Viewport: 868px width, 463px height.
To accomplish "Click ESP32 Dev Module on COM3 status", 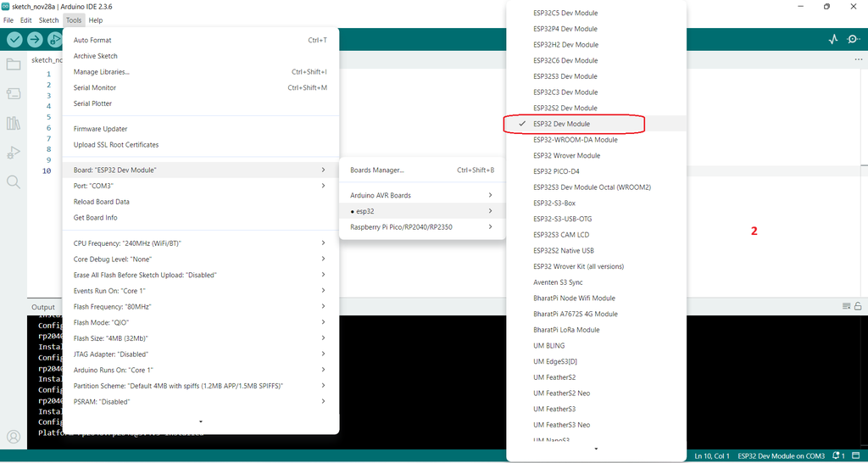I will click(781, 456).
